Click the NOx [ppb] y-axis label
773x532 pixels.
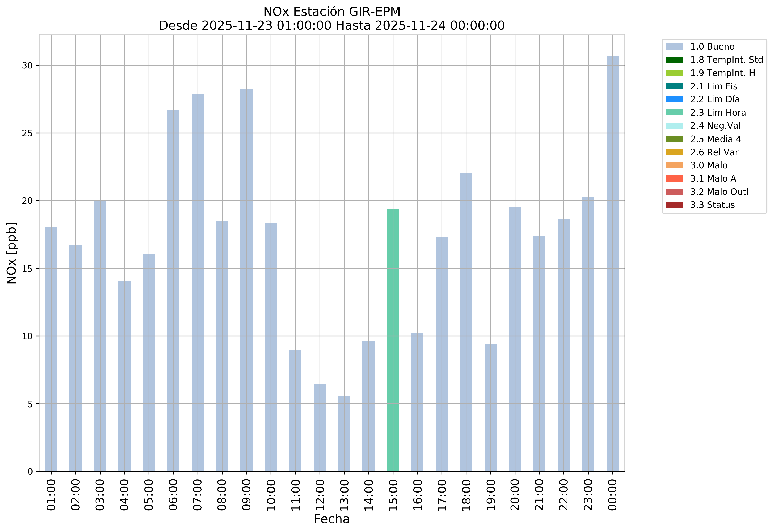pos(12,253)
